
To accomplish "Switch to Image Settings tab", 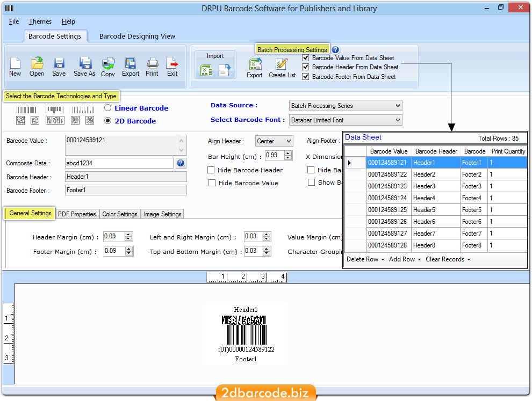I will 162,214.
